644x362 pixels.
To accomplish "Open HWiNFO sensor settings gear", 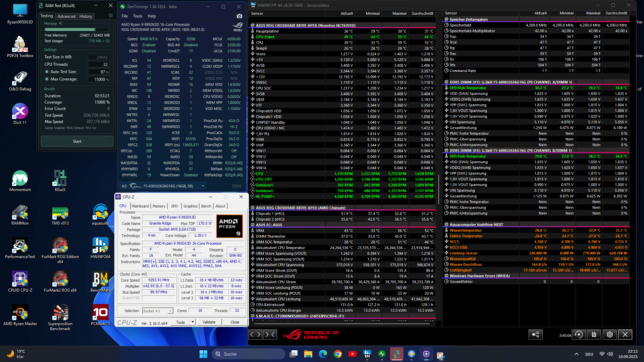I will pos(610,335).
